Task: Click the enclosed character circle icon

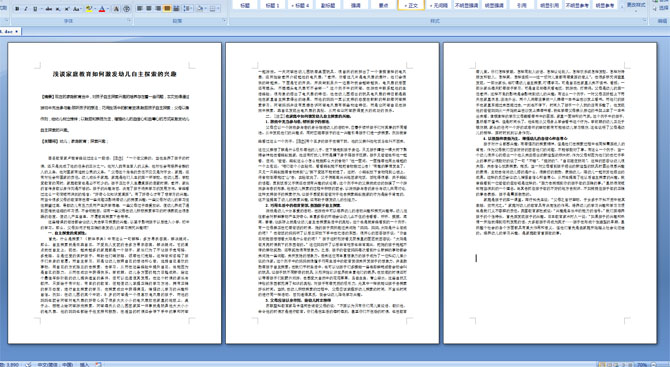Action: [126, 9]
